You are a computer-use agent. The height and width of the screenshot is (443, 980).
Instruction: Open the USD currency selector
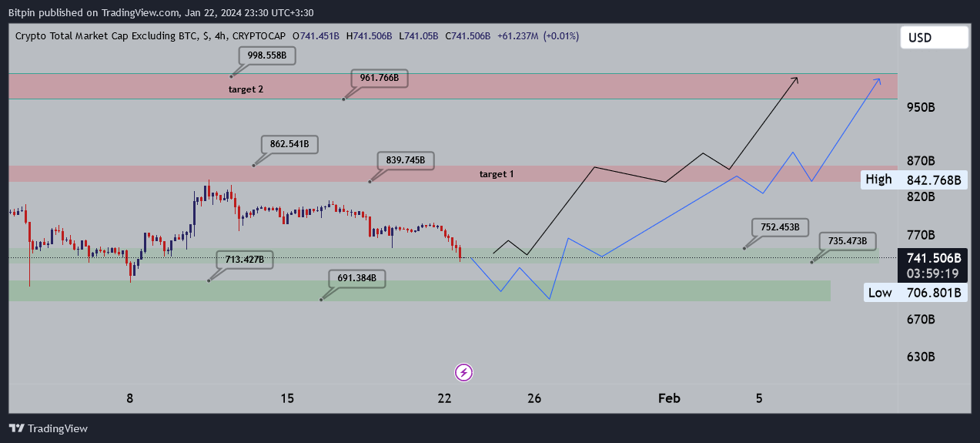935,38
